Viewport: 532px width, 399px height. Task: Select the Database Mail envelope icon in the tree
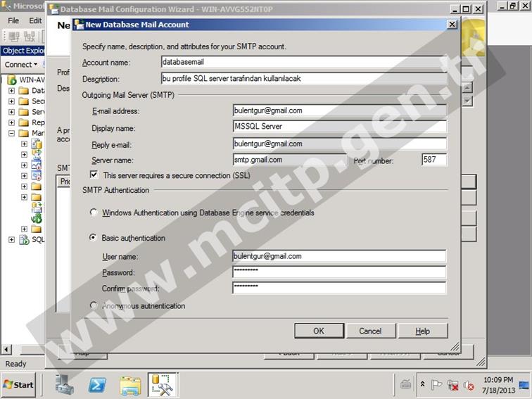click(37, 207)
